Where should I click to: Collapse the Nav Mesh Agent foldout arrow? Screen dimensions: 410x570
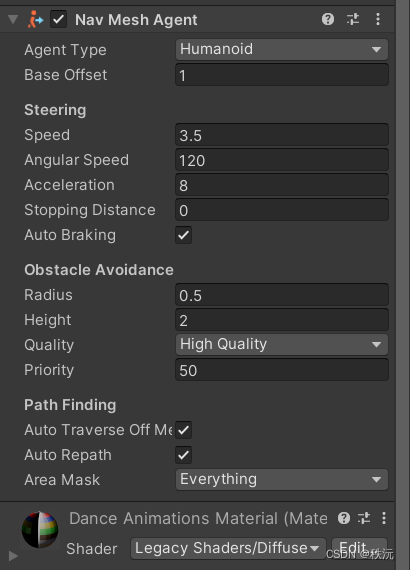13,19
